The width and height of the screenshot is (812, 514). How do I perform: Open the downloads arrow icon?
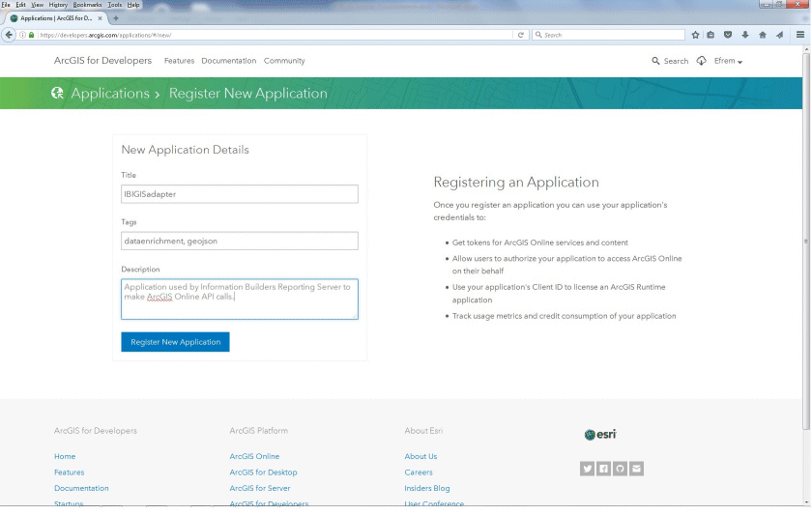tap(745, 35)
